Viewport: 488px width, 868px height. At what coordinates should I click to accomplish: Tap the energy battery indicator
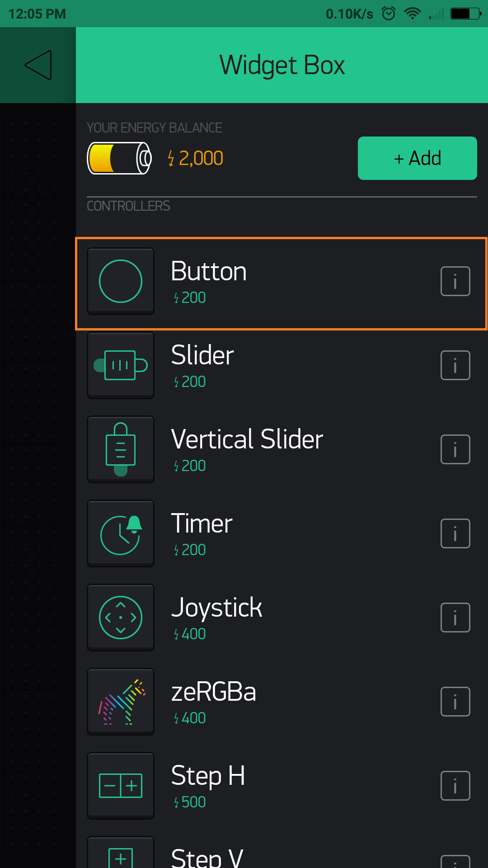[119, 158]
